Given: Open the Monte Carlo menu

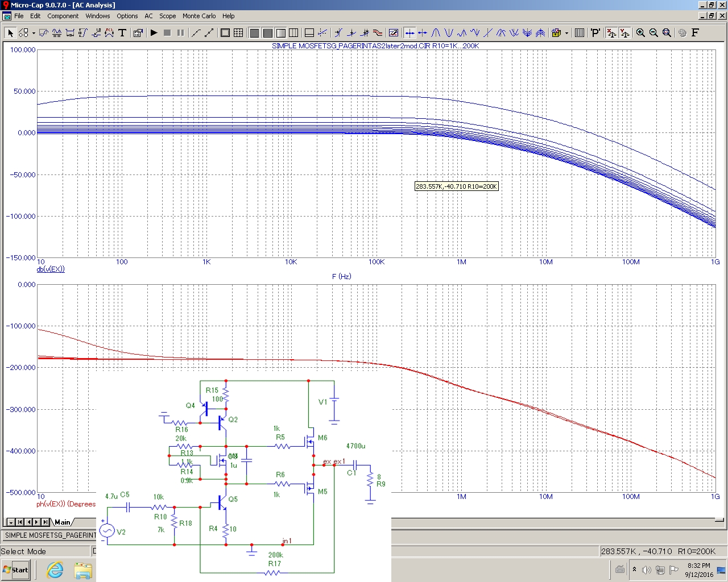Looking at the screenshot, I should [x=199, y=16].
